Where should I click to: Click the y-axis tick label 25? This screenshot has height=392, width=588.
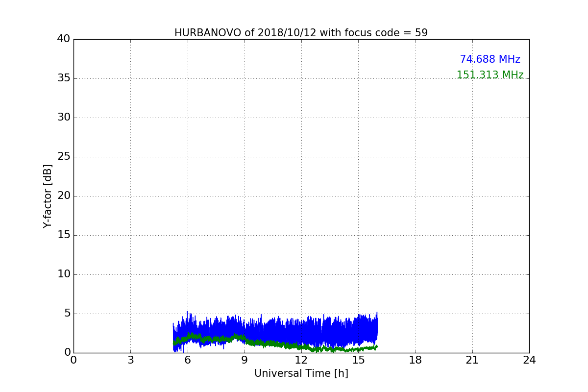tap(64, 157)
